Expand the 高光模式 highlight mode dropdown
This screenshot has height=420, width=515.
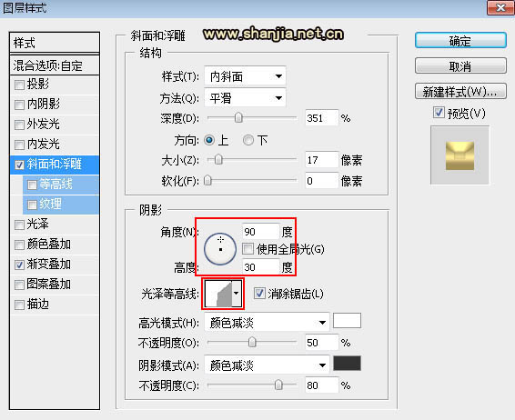[x=267, y=324]
